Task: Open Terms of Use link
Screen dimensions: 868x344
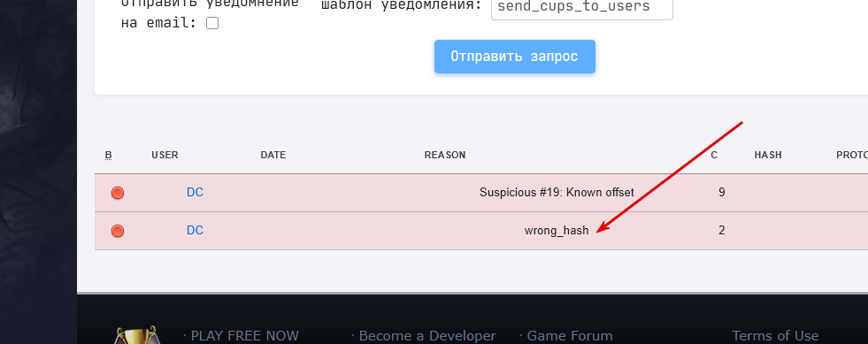Action: [775, 336]
